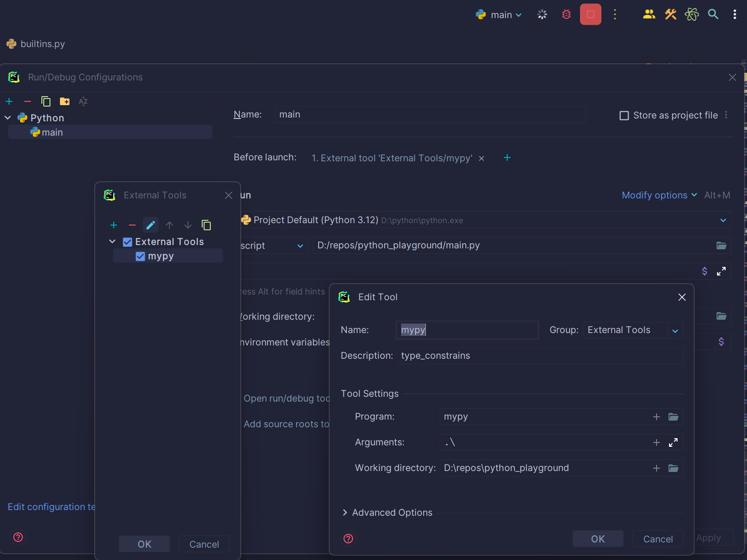Browse for script path folder icon
The height and width of the screenshot is (560, 747).
721,246
